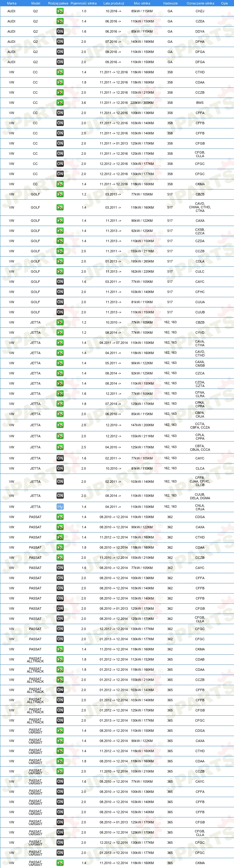This screenshot has height=868, width=234.
Task: Click the 12.2011 -> production date cell
Action: pyautogui.click(x=113, y=394)
